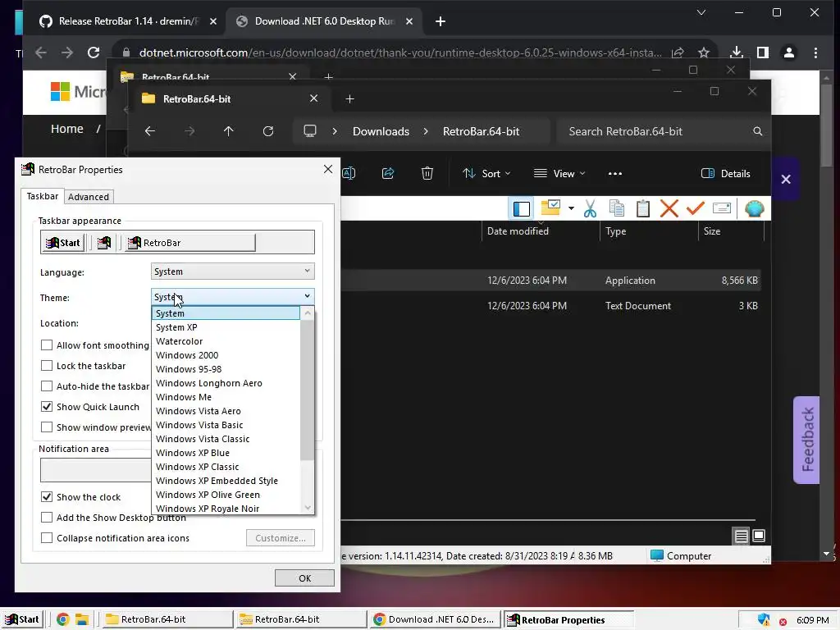This screenshot has height=630, width=840.
Task: Select Windows Longhorn Aero theme
Action: pyautogui.click(x=226, y=383)
